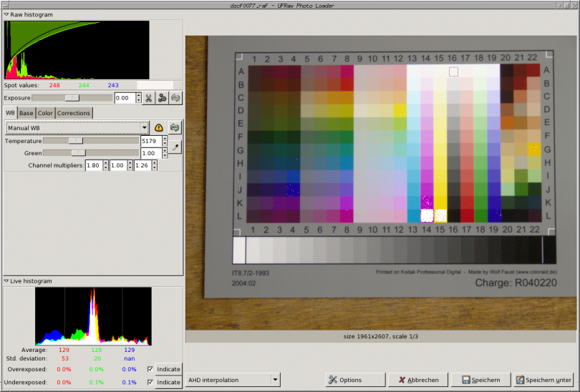Toggle the Overexposed indicator checkbox
Viewport: 580px width, 392px height.
150,369
